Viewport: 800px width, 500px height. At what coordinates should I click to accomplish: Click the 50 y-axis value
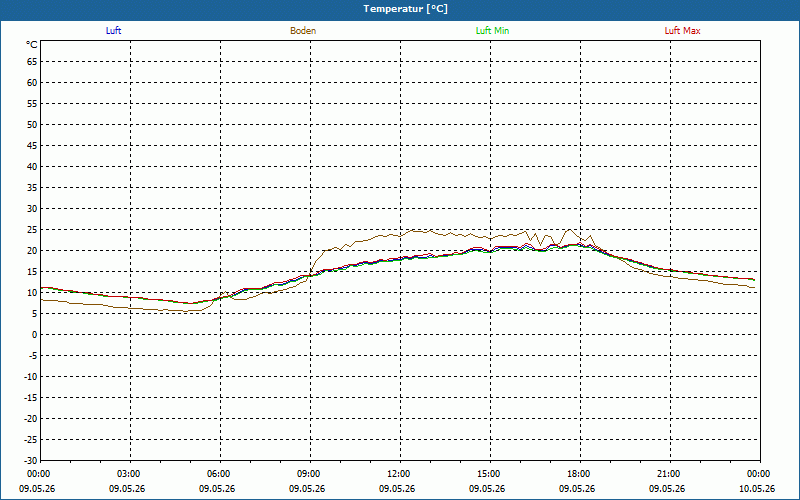32,124
